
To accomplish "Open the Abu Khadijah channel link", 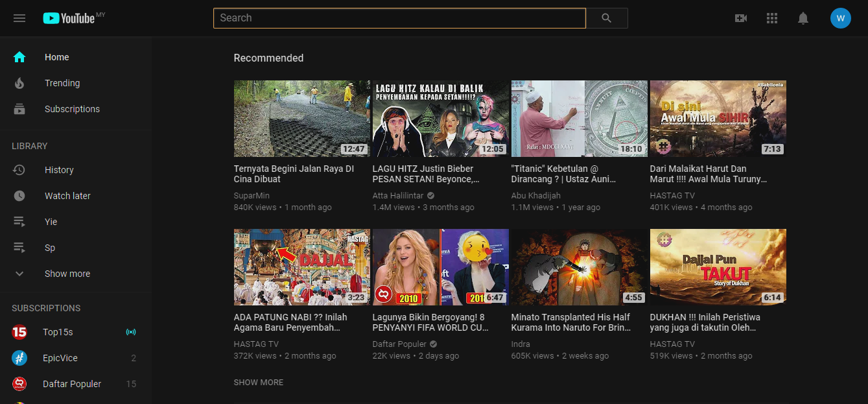I will click(x=536, y=196).
